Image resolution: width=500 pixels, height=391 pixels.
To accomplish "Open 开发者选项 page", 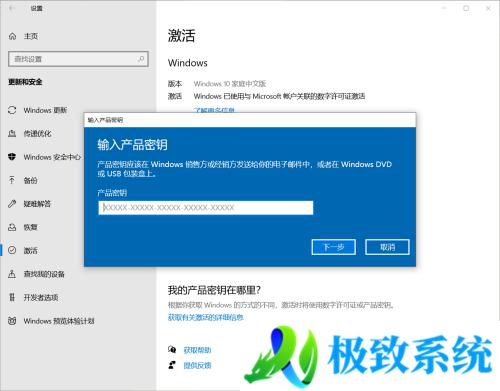I will pyautogui.click(x=41, y=297).
